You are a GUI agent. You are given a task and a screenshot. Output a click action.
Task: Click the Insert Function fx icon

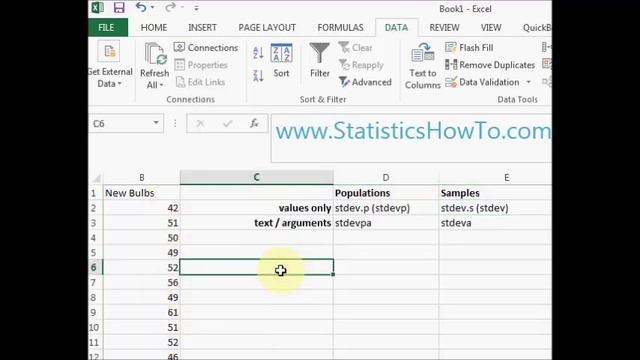pyautogui.click(x=254, y=123)
